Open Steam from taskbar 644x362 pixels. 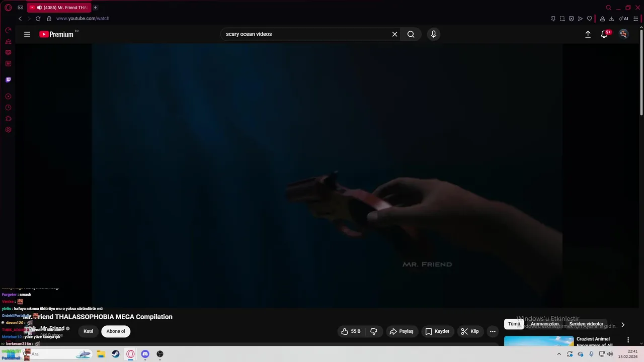tap(116, 354)
